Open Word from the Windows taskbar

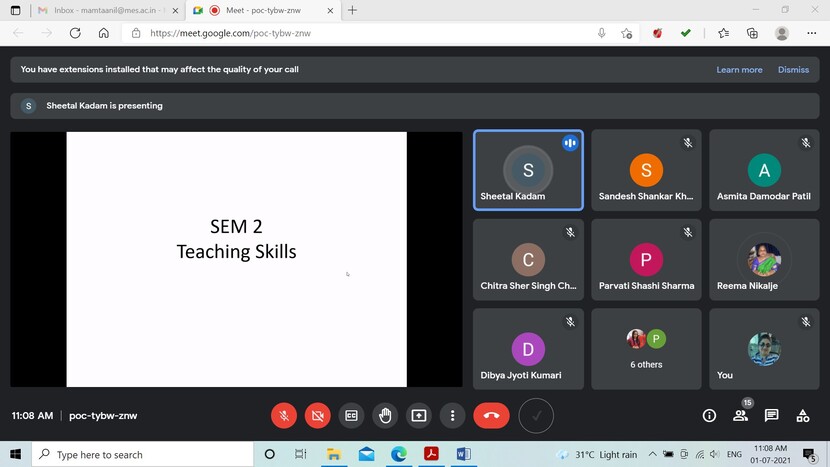click(x=463, y=454)
